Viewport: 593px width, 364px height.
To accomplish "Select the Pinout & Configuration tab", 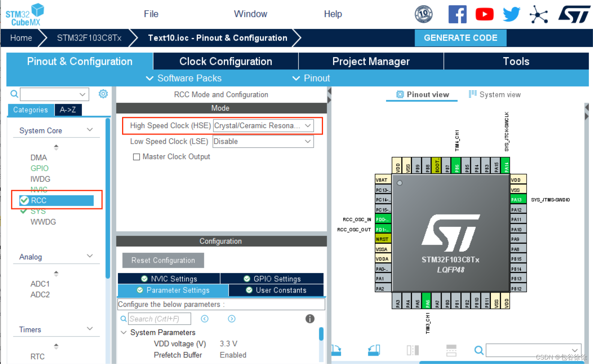I will click(80, 61).
